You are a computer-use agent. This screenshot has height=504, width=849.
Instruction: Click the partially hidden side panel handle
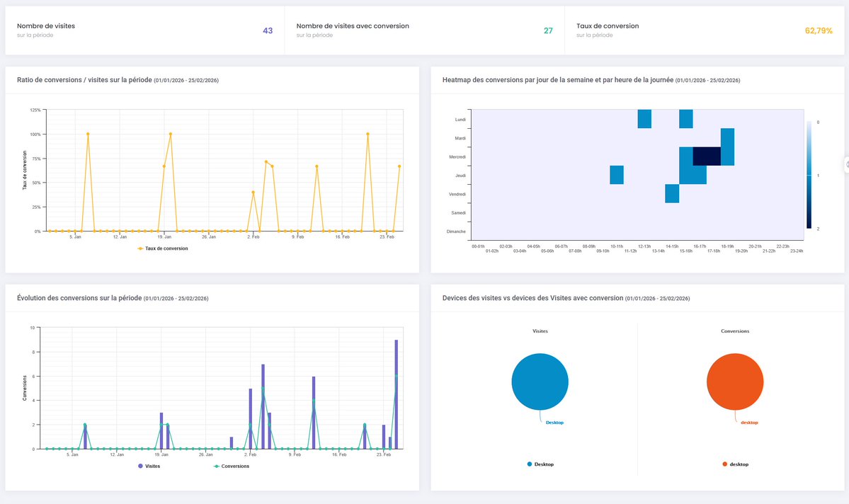point(846,164)
